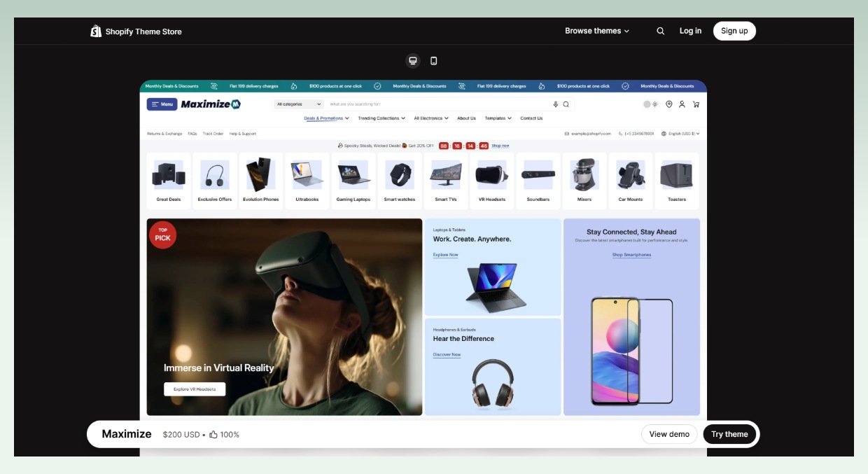Click the View demo button
The width and height of the screenshot is (868, 474).
click(669, 434)
